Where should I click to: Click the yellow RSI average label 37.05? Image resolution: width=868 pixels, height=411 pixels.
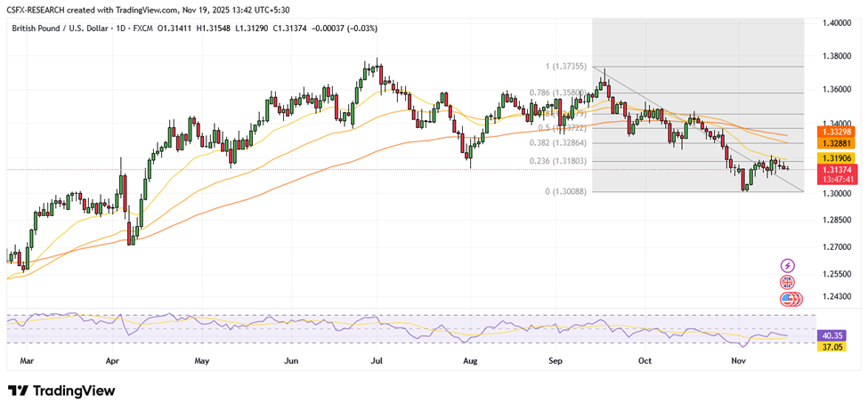coord(834,346)
